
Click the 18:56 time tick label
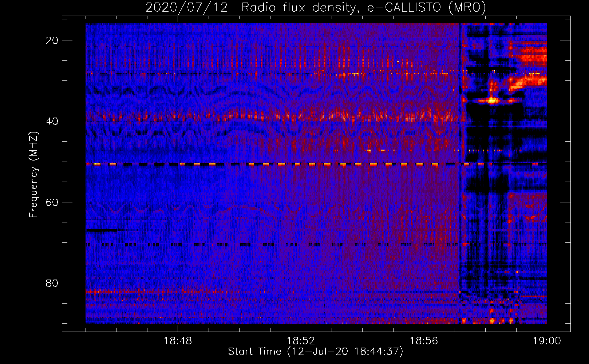coord(424,341)
